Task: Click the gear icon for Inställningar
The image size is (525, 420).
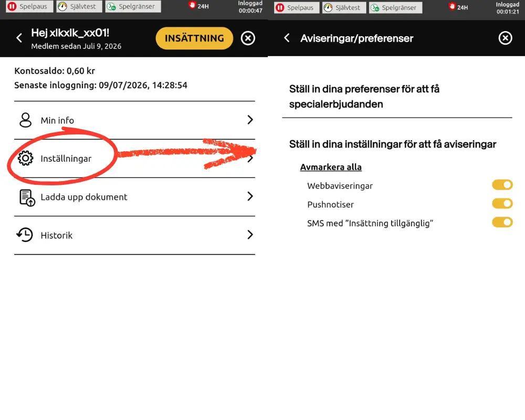Action: (25, 158)
